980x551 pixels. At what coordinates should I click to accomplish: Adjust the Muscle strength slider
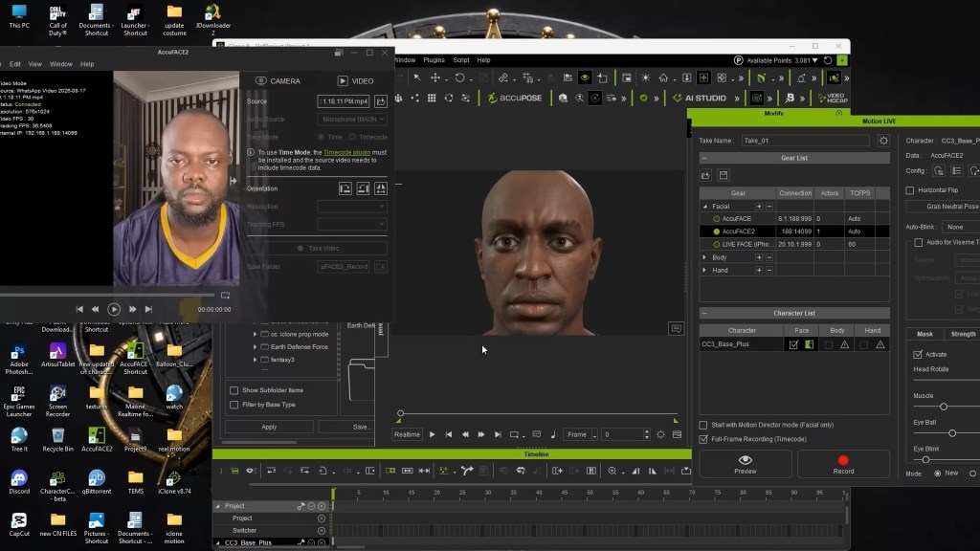click(944, 407)
